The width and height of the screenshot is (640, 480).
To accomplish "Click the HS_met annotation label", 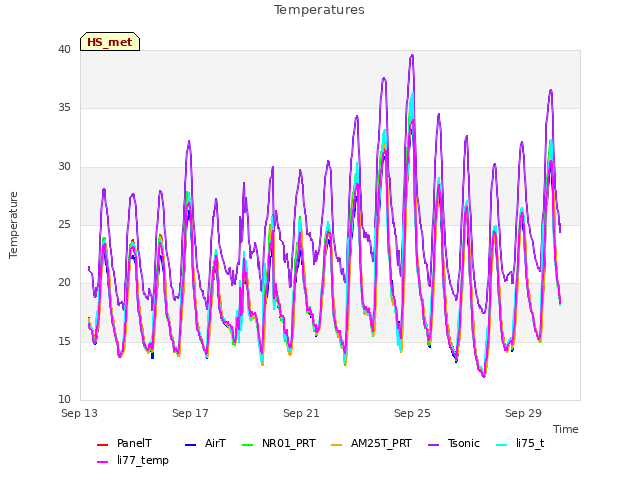I will (x=110, y=42).
